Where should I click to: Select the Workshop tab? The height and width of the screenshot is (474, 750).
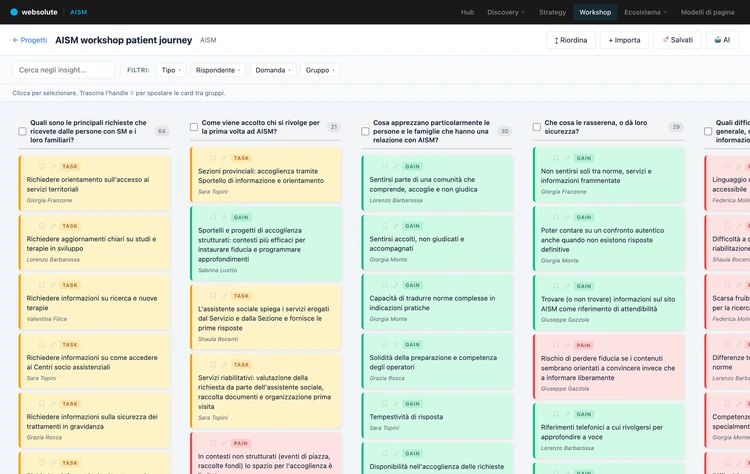point(595,12)
